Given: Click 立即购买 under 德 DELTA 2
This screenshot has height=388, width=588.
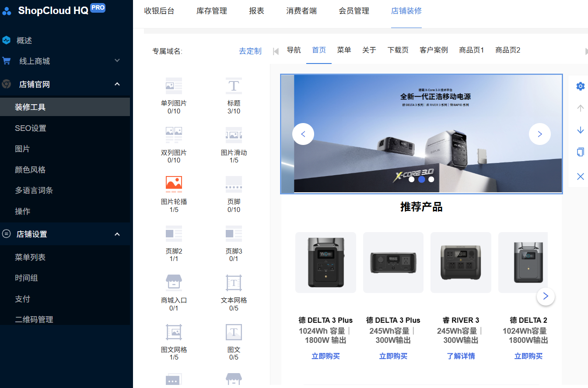Looking at the screenshot, I should pyautogui.click(x=528, y=356).
